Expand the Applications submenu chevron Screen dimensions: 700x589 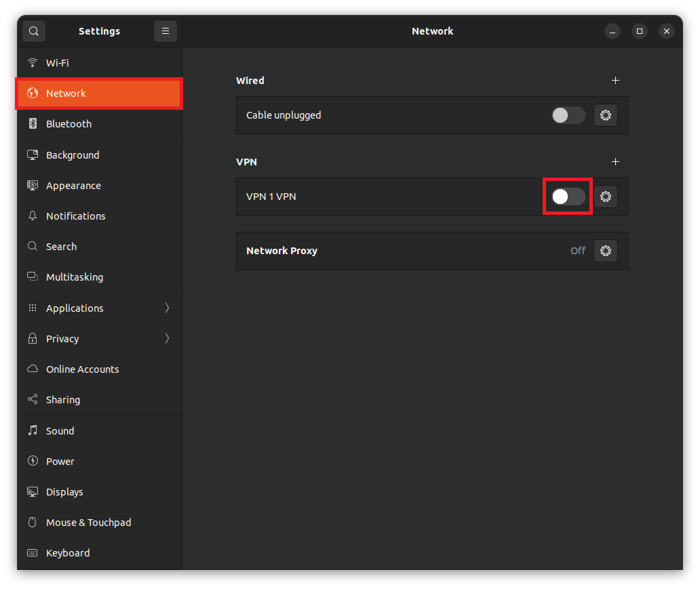point(167,308)
